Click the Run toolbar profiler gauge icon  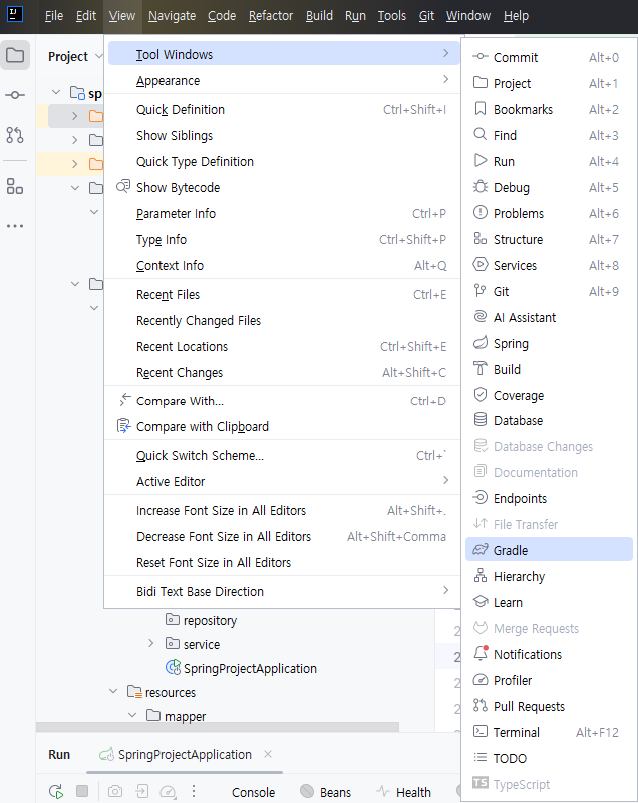(168, 792)
